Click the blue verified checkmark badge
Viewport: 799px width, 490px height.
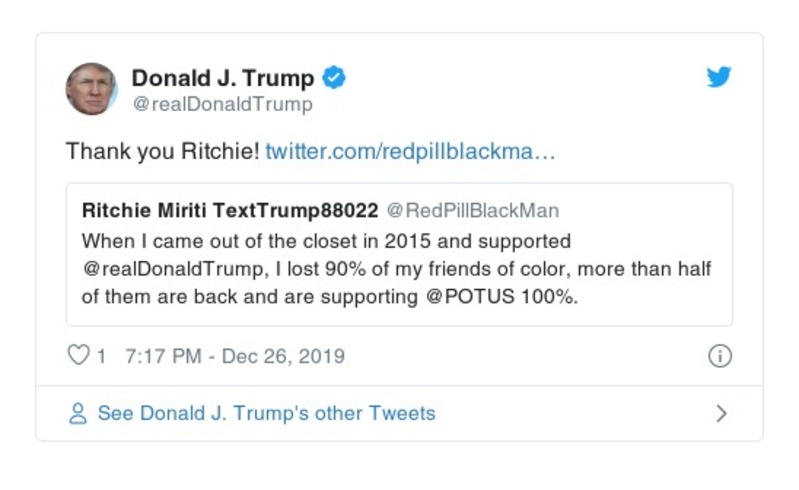click(334, 78)
